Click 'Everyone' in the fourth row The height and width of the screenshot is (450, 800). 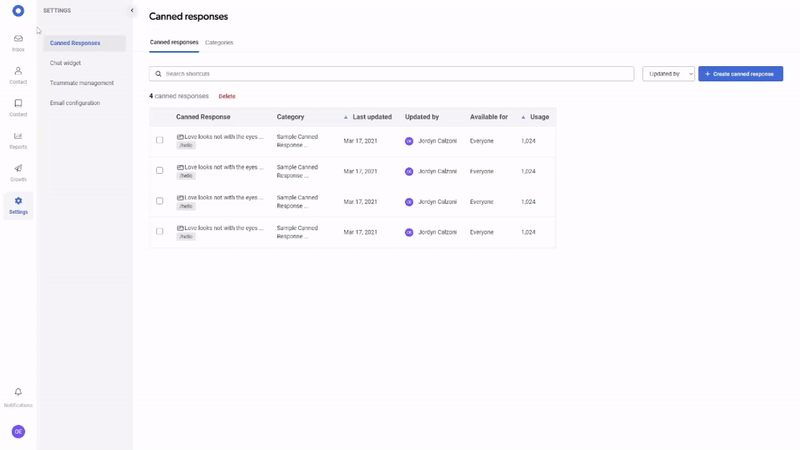click(482, 233)
